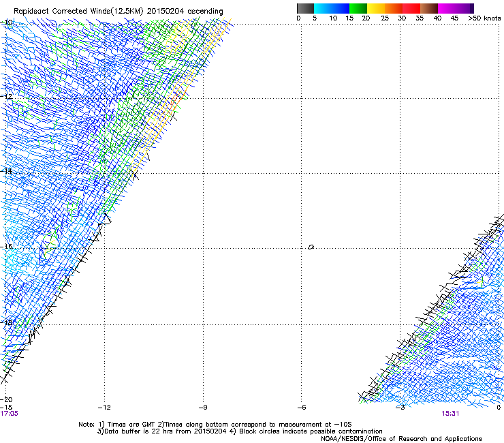Click the magenta 40-45 knots legend swatch
Viewport: 504px width, 443px height.
click(x=447, y=8)
